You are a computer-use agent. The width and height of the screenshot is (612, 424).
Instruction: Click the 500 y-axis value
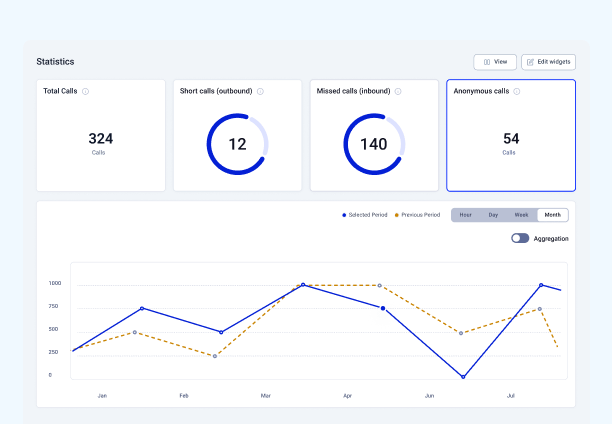53,329
